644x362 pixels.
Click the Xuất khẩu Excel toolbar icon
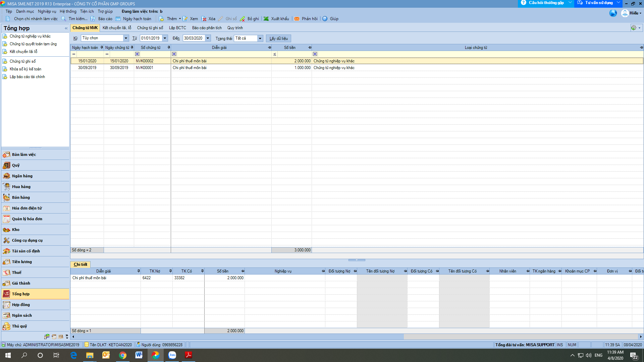[266, 19]
